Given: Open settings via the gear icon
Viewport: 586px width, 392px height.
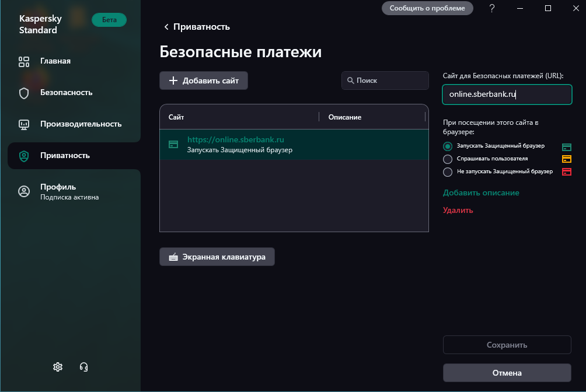Looking at the screenshot, I should point(58,367).
